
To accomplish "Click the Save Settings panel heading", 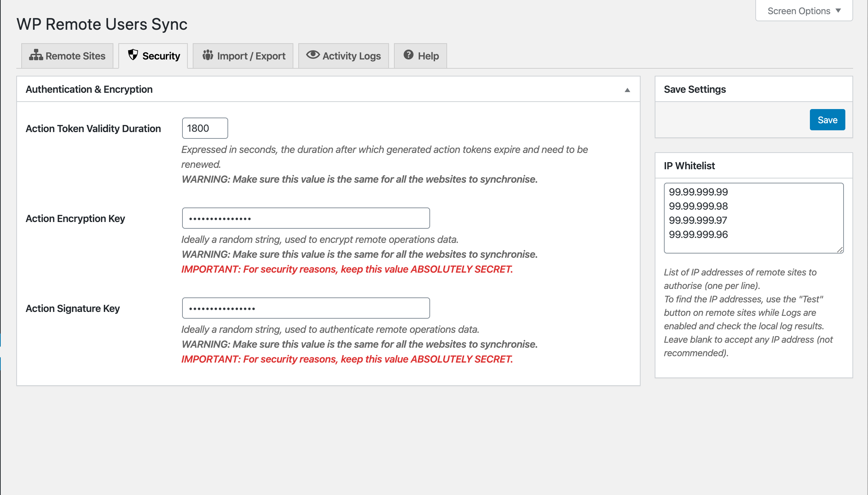I will [695, 89].
